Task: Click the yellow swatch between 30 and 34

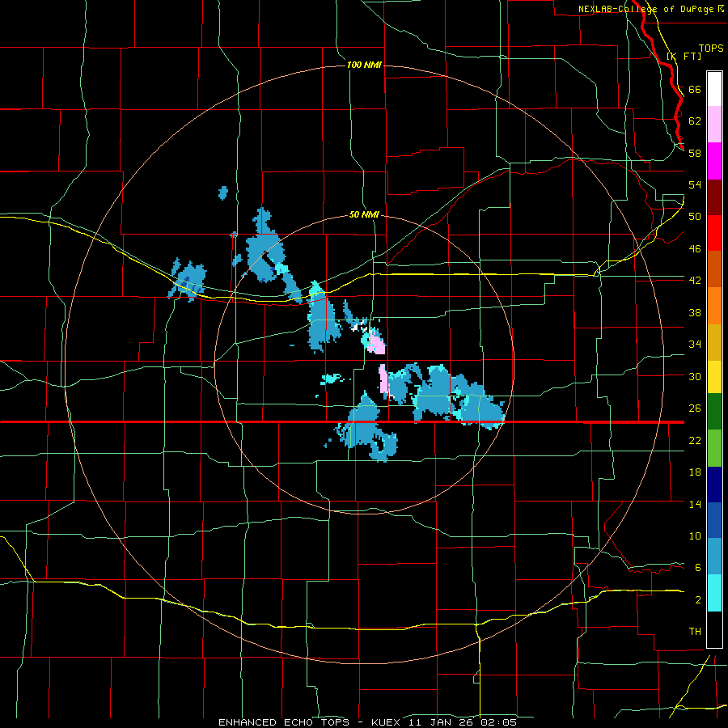Action: 714,377
